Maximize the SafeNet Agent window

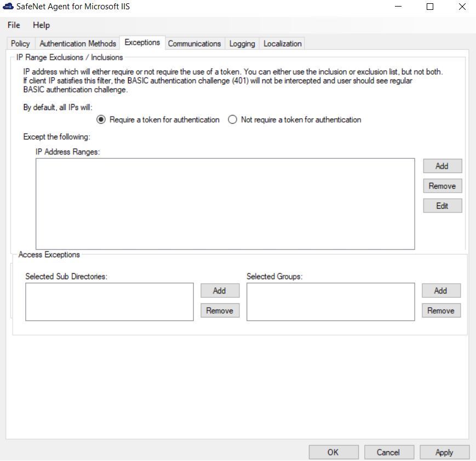(430, 7)
